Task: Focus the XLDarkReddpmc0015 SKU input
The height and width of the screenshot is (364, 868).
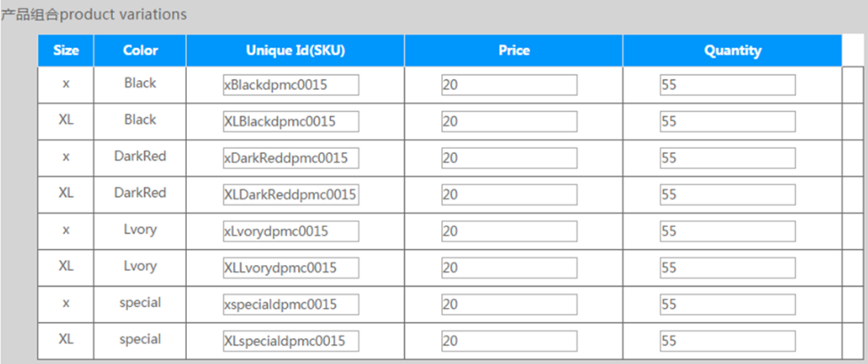Action: (291, 194)
